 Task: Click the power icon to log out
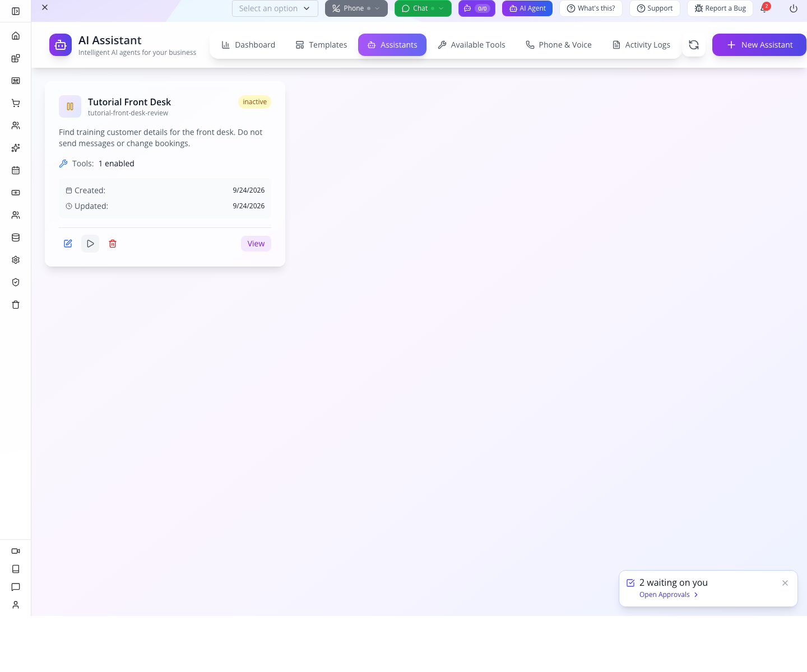coord(794,8)
